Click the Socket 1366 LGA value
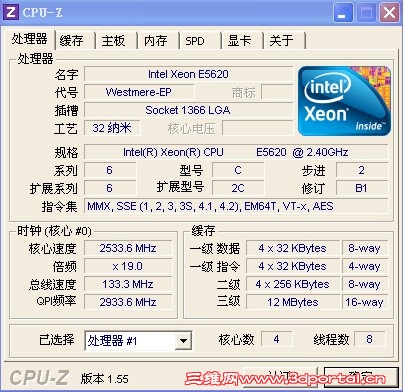Image resolution: width=405 pixels, height=392 pixels. tap(188, 110)
